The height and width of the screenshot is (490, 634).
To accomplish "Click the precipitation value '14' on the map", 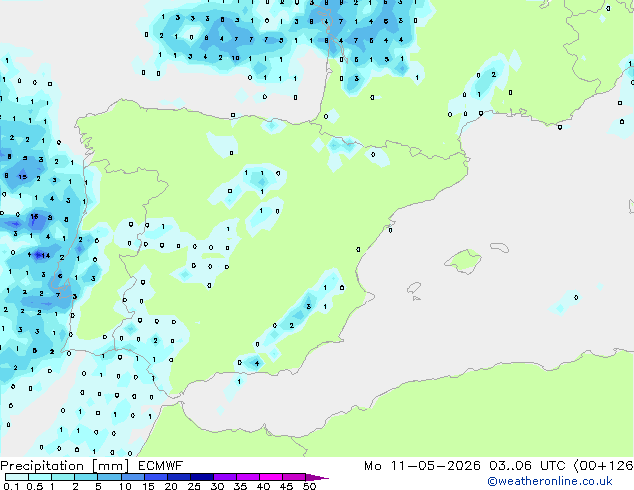I will (x=46, y=256).
